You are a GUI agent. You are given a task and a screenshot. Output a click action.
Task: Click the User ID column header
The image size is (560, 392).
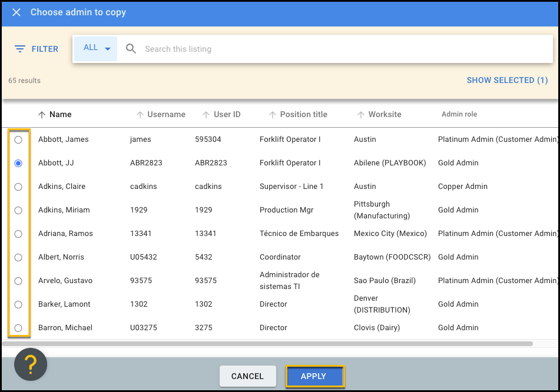[x=227, y=115]
